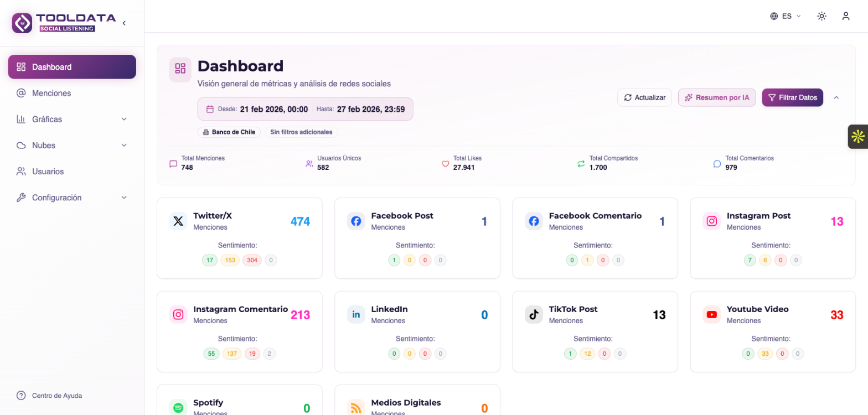Select the LinkedIn card title
Screen dimensions: 868x415
pos(390,309)
